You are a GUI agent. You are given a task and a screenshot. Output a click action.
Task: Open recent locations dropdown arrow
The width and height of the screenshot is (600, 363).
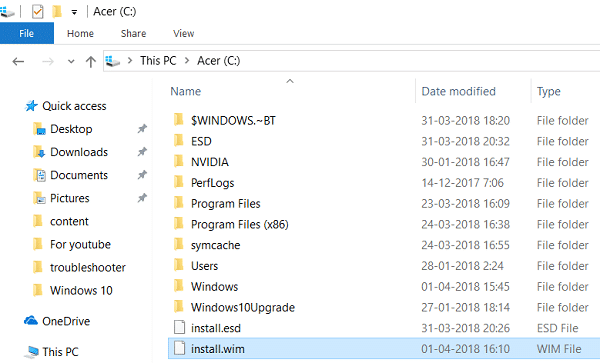(x=71, y=61)
